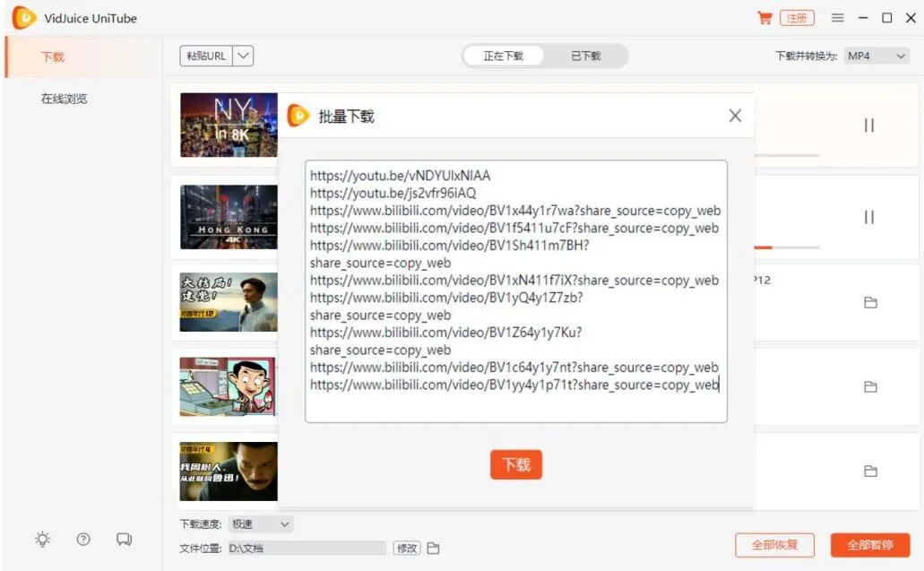Click the Hong Kong download progress bar
The image size is (924, 571).
pos(787,247)
